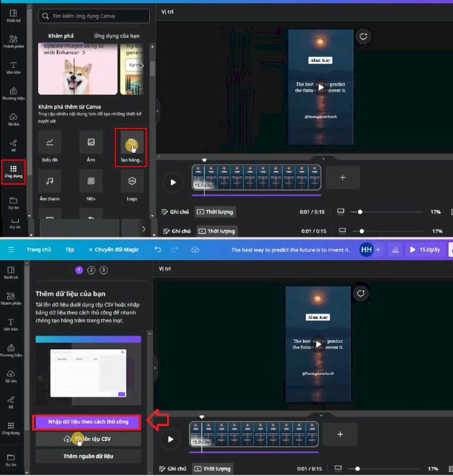The width and height of the screenshot is (453, 476).
Task: Open Ứng dụng apps in top screenshot sidebar
Action: tap(13, 171)
